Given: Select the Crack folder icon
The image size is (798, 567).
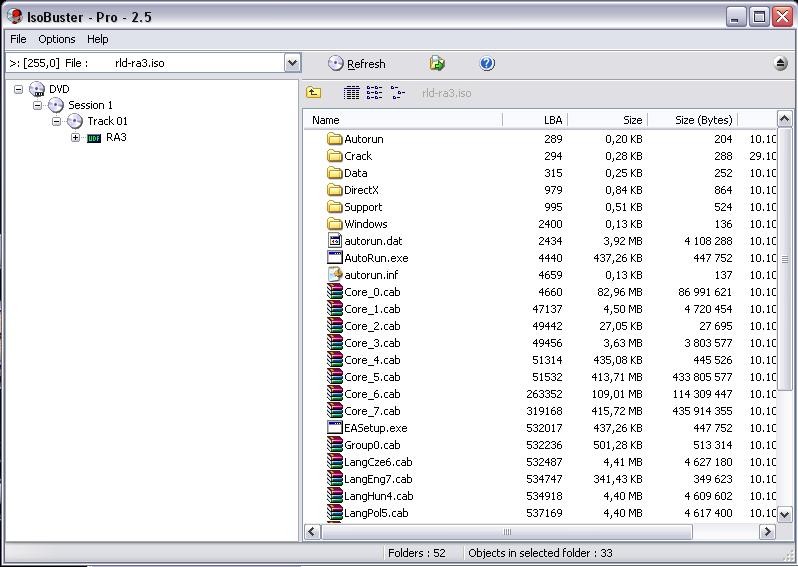Looking at the screenshot, I should point(334,156).
